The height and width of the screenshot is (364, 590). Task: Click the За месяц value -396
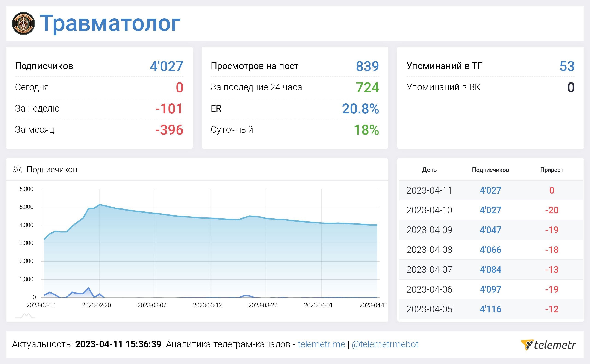point(169,130)
